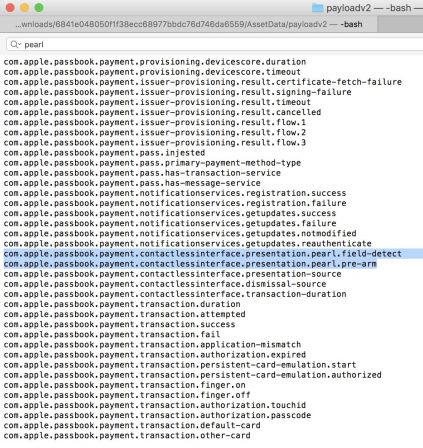Click the line ending authorization.touchid
Viewport: 423px width, 448px height.
155,405
